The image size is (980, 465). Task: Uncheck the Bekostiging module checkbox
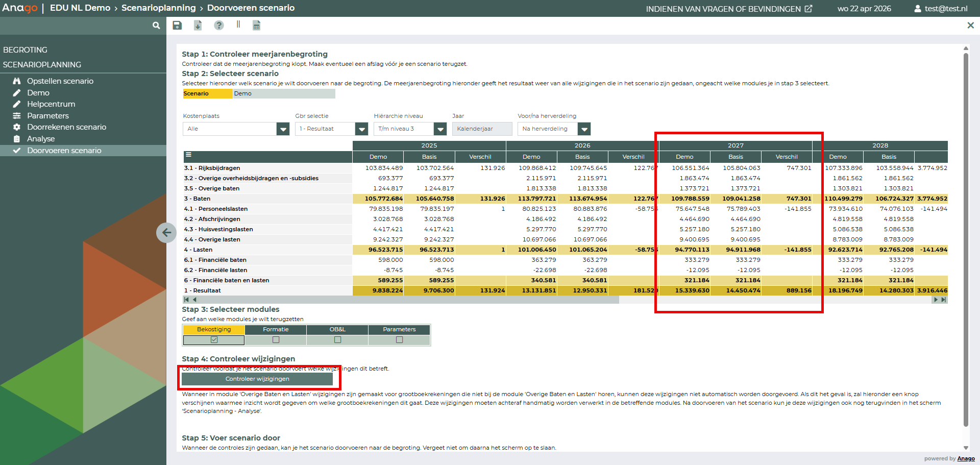pos(214,340)
